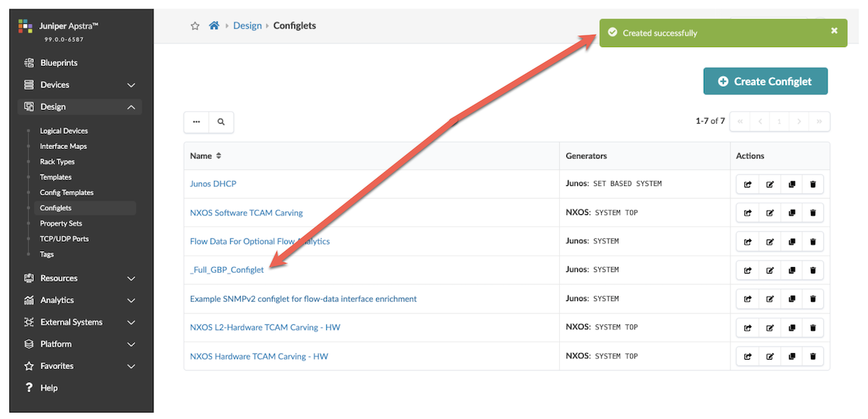The image size is (868, 419).
Task: Select TCP/UDP Ports under Design
Action: tap(64, 239)
